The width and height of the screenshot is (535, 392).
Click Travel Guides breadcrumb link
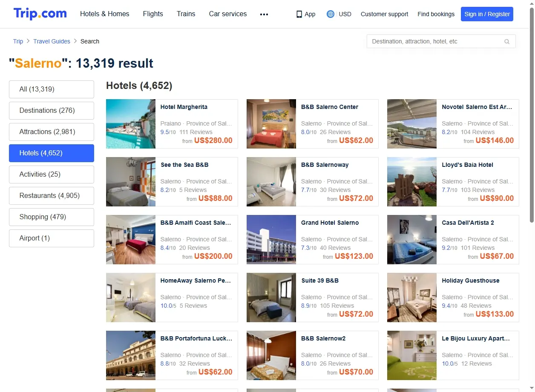(x=52, y=41)
